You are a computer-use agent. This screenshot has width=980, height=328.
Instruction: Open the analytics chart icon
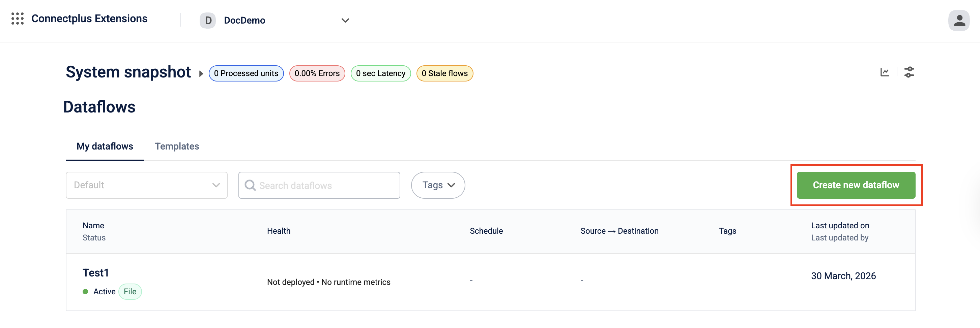[885, 72]
